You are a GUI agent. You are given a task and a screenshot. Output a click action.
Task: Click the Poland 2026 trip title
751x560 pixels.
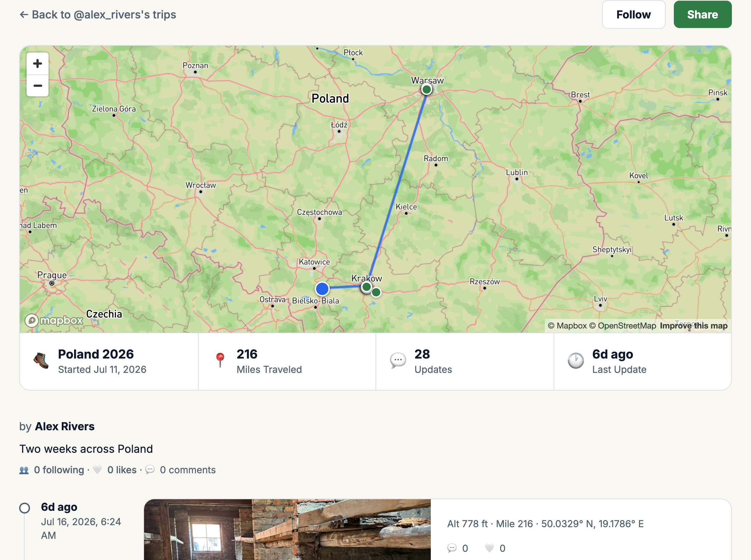tap(96, 354)
